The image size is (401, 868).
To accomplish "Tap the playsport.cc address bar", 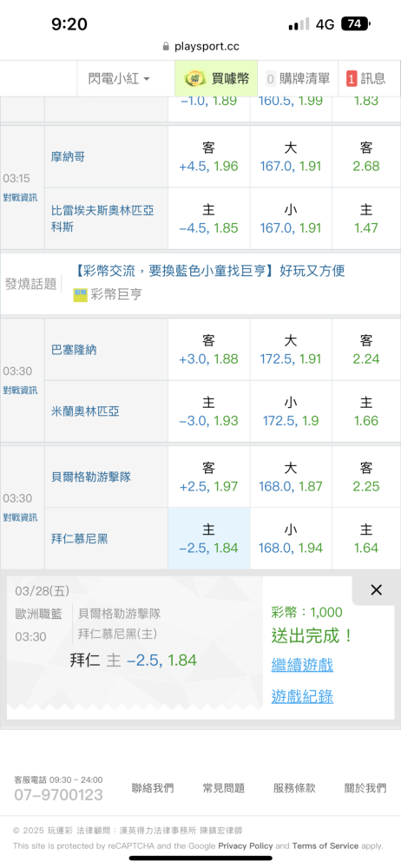I will click(x=200, y=47).
